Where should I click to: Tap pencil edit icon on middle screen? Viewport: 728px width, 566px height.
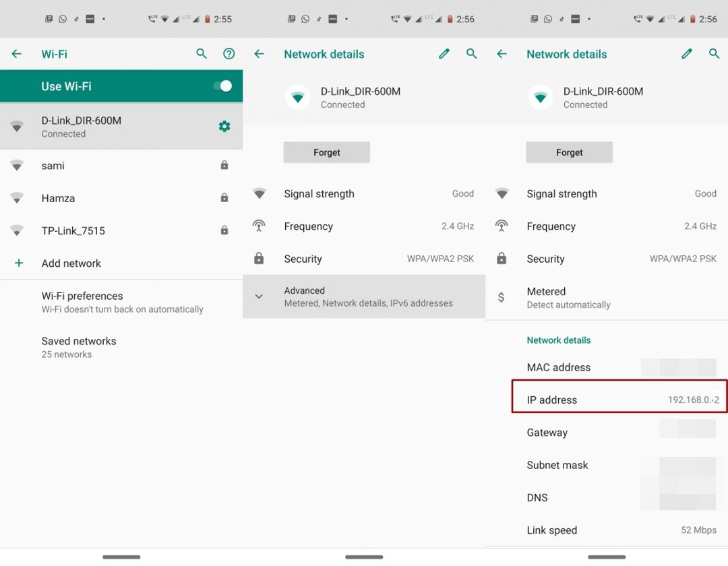[444, 54]
